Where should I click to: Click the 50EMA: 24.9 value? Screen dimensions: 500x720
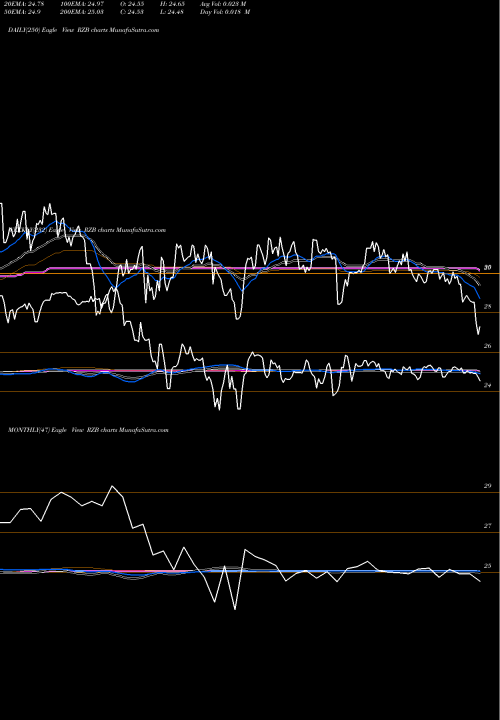22,12
